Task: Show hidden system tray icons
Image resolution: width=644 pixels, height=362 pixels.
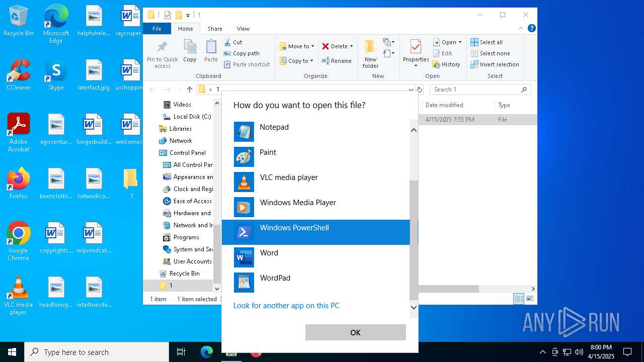Action: pyautogui.click(x=542, y=352)
